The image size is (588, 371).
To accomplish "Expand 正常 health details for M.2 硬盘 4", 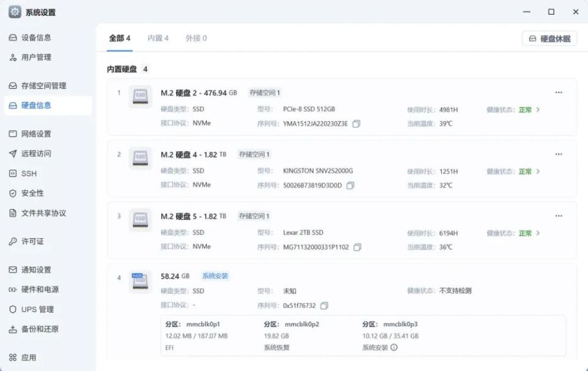I will click(x=538, y=171).
